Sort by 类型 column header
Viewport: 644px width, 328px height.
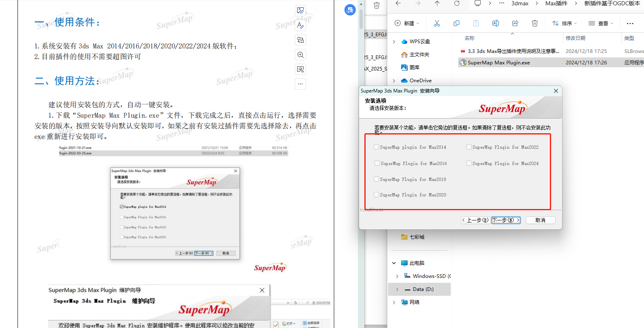tap(629, 38)
